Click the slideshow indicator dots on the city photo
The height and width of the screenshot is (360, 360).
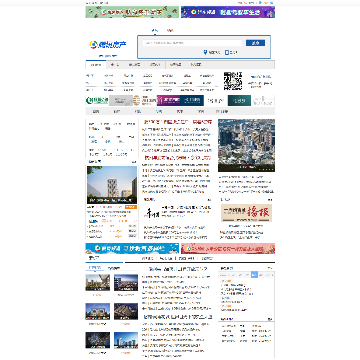[x=266, y=169]
